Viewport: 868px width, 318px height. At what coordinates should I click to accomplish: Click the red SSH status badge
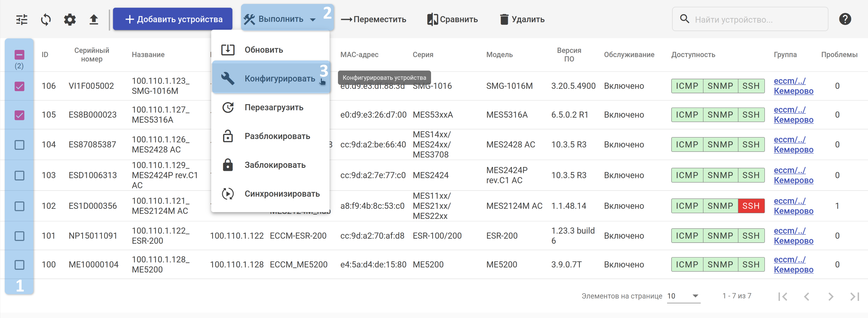[751, 206]
